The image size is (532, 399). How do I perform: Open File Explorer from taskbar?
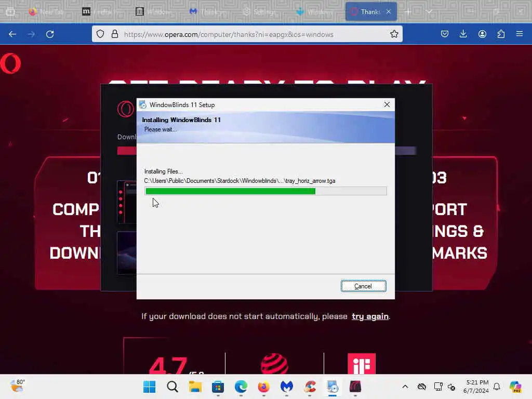click(x=195, y=387)
